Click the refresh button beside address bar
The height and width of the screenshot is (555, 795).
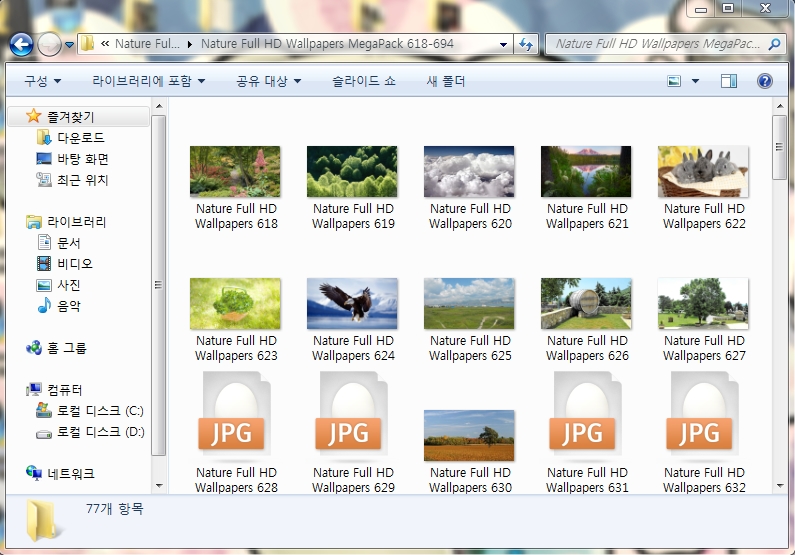pos(525,44)
